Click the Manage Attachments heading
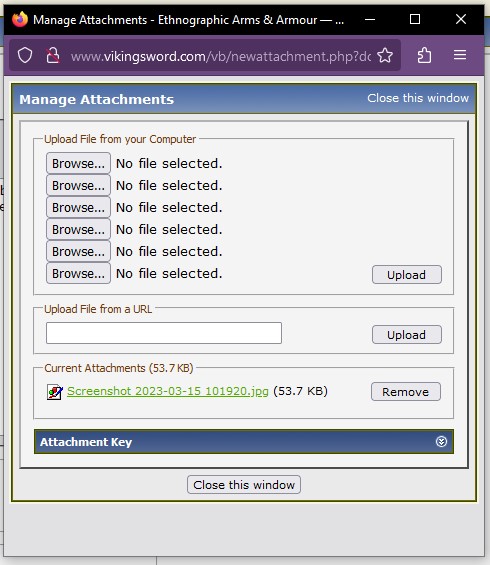Image resolution: width=490 pixels, height=565 pixels. 97,99
